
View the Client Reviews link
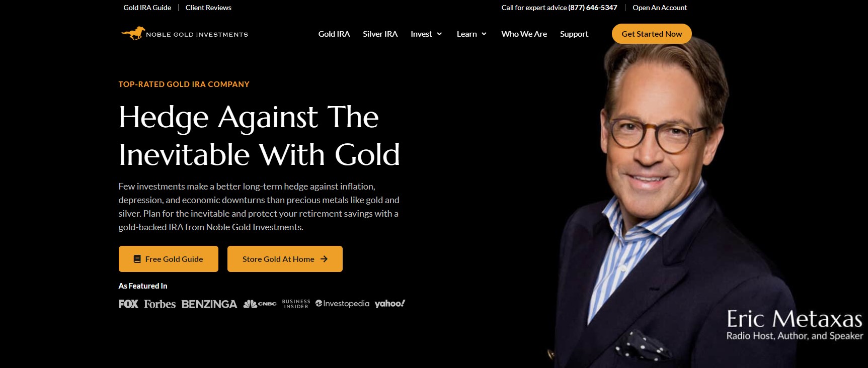point(208,8)
